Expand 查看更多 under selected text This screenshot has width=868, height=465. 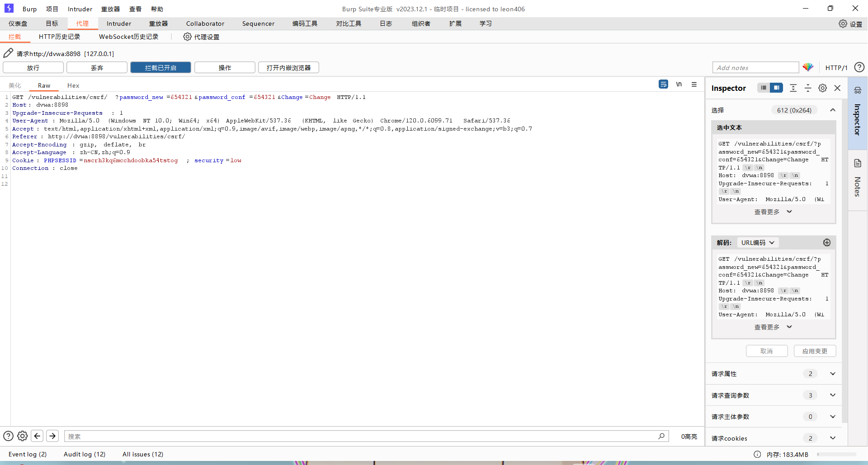coord(773,211)
